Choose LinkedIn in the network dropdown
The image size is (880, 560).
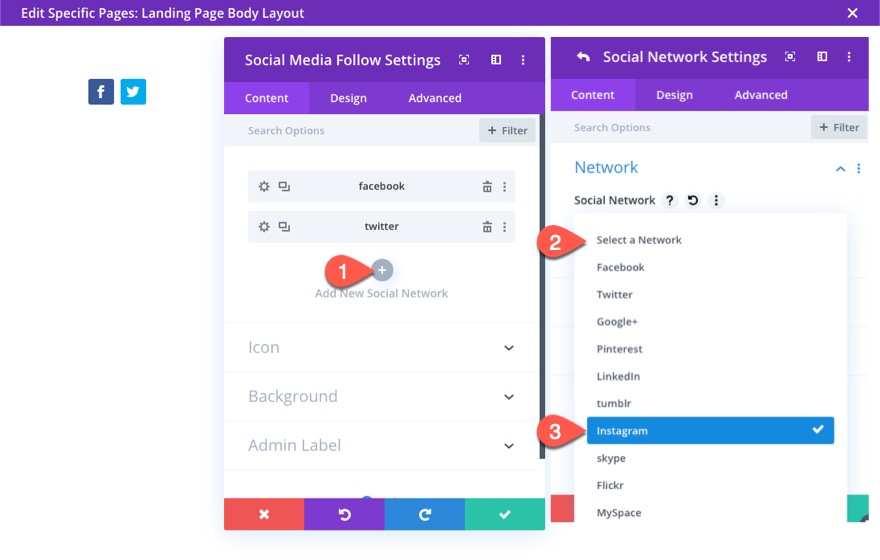point(618,376)
